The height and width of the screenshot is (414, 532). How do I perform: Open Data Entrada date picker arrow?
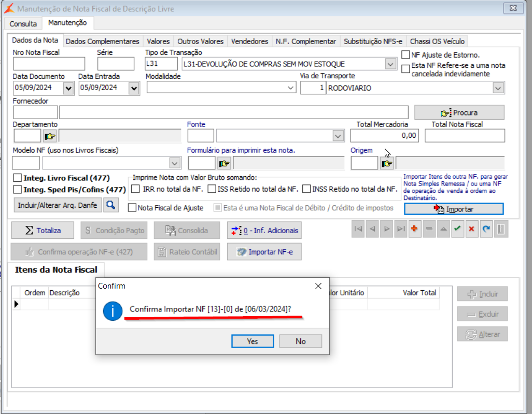click(134, 89)
